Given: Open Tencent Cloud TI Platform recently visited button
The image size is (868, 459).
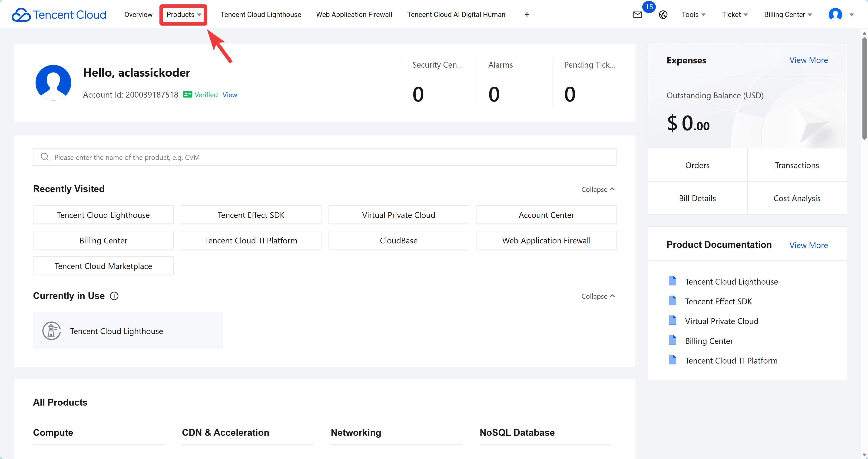Looking at the screenshot, I should [x=251, y=240].
